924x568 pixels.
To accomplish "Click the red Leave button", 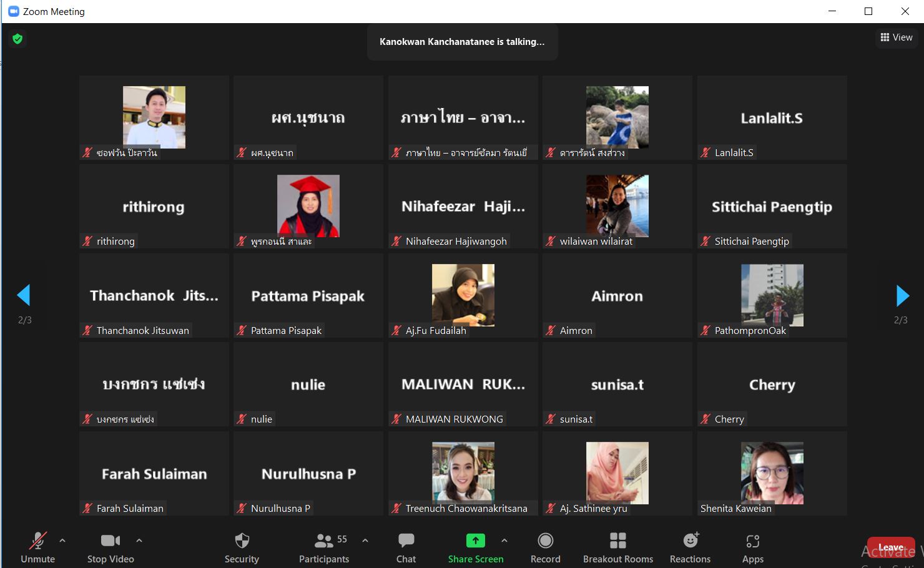I will tap(890, 547).
